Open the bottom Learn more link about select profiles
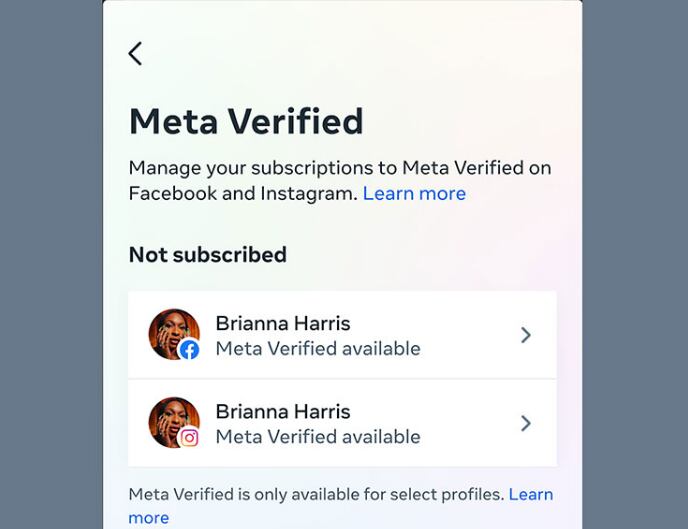Image resolution: width=688 pixels, height=529 pixels. point(530,494)
